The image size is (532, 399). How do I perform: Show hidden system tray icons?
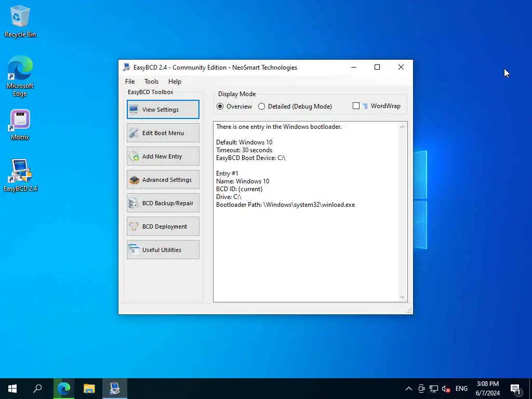point(409,389)
